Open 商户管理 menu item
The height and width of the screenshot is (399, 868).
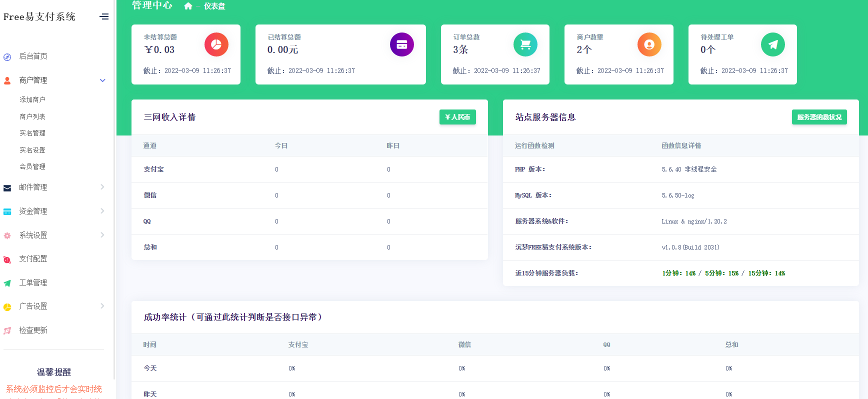click(x=33, y=80)
